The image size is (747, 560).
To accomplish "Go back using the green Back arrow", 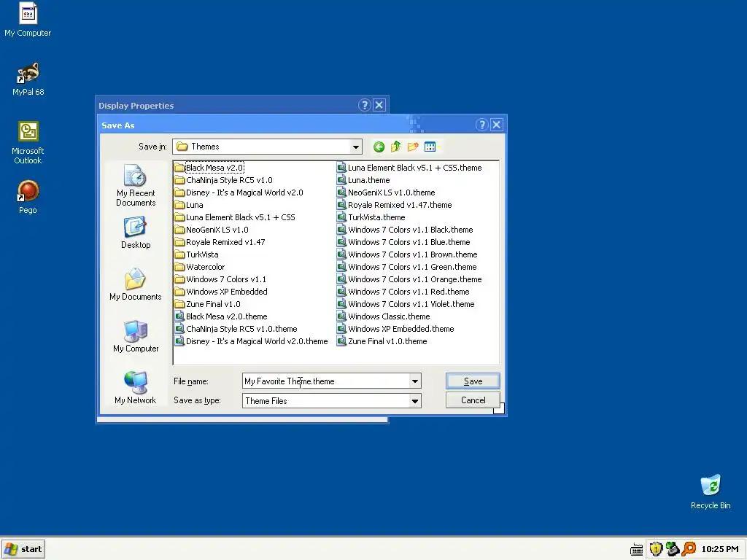I will (379, 147).
